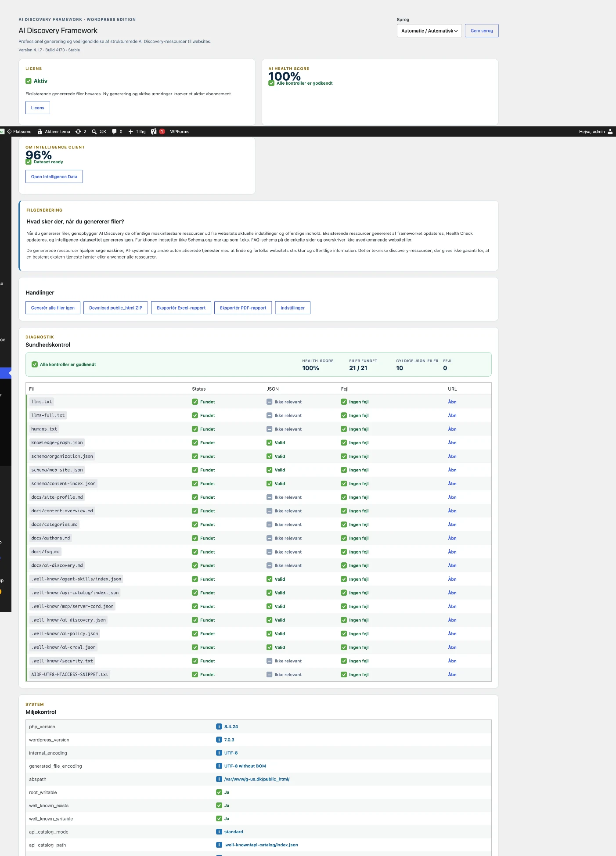Screen dimensions: 616x856
Task: Click the JSON column header
Action: [273, 389]
